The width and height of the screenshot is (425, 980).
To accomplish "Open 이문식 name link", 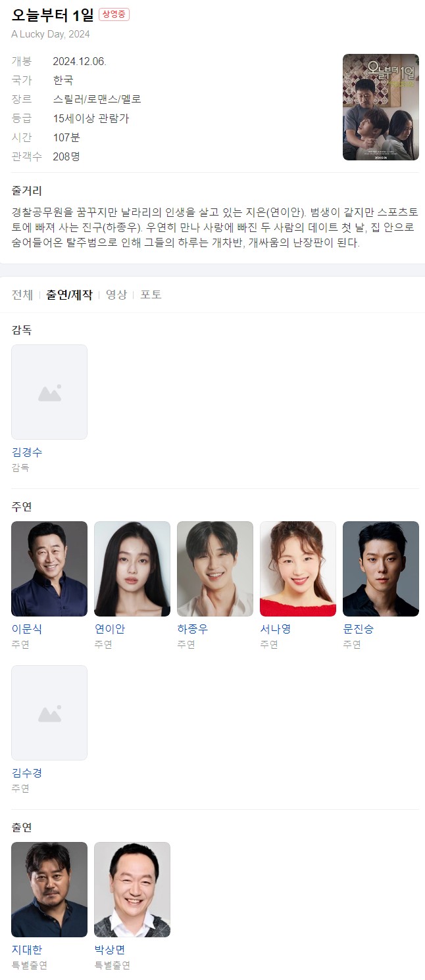I will click(27, 629).
